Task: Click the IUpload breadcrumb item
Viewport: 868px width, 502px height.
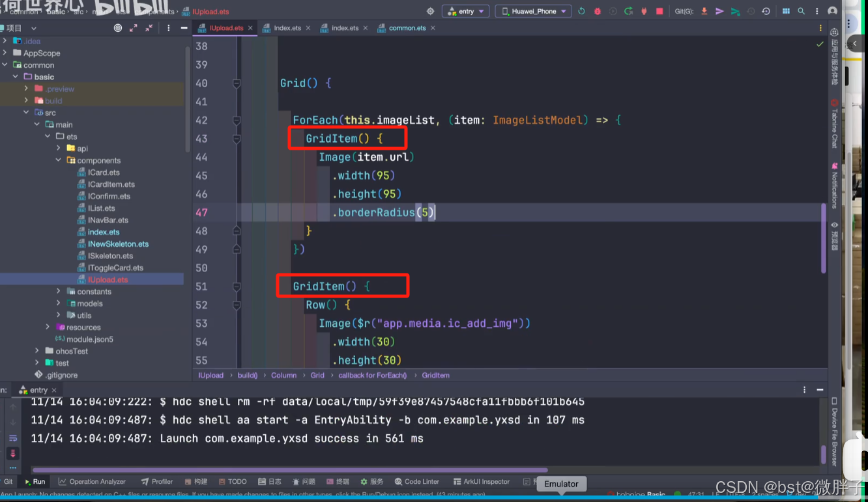Action: (211, 375)
